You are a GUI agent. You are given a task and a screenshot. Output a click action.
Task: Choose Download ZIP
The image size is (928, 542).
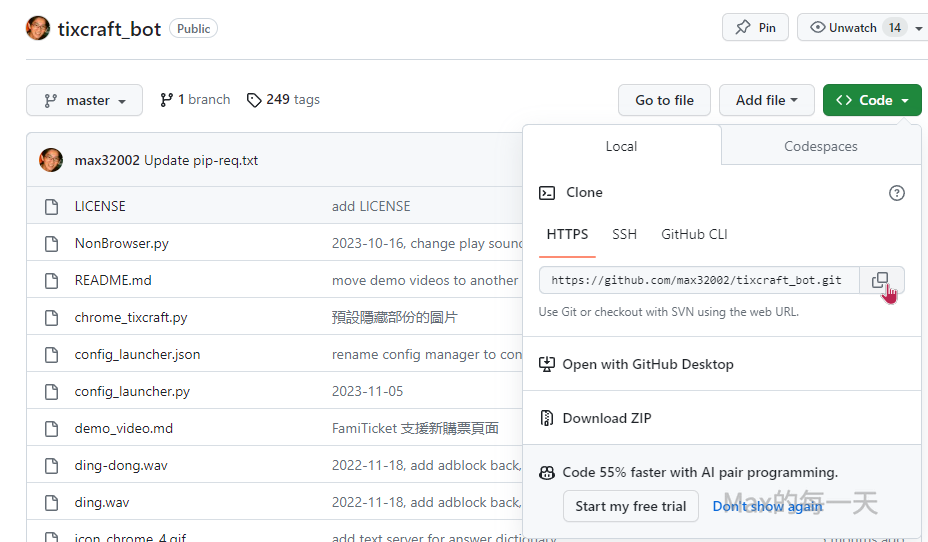coord(606,418)
